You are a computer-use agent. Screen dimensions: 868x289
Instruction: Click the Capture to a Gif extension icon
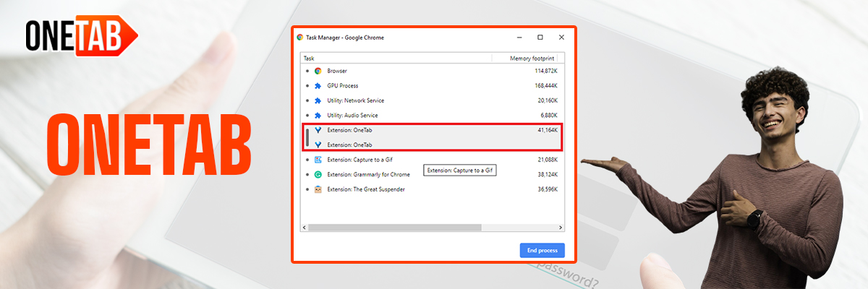318,160
